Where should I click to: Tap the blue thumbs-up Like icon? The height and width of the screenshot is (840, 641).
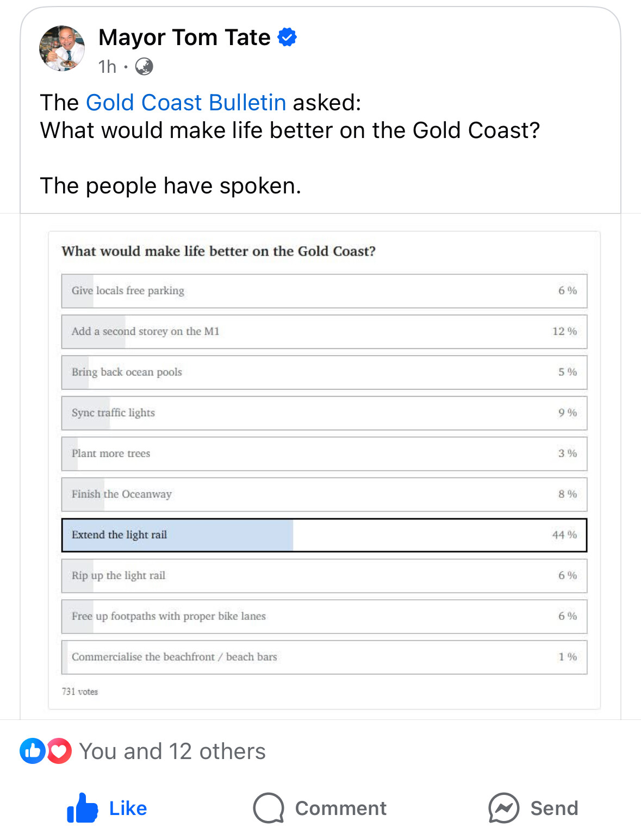(83, 808)
